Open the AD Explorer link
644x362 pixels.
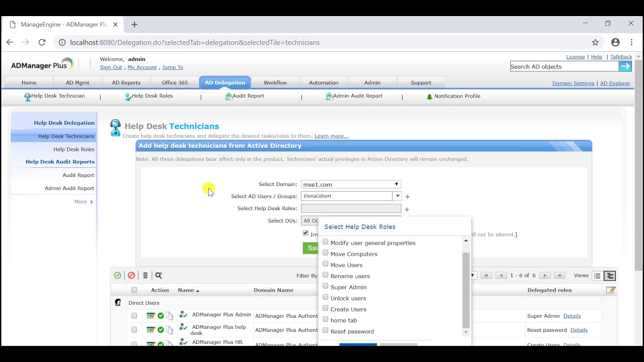[615, 83]
